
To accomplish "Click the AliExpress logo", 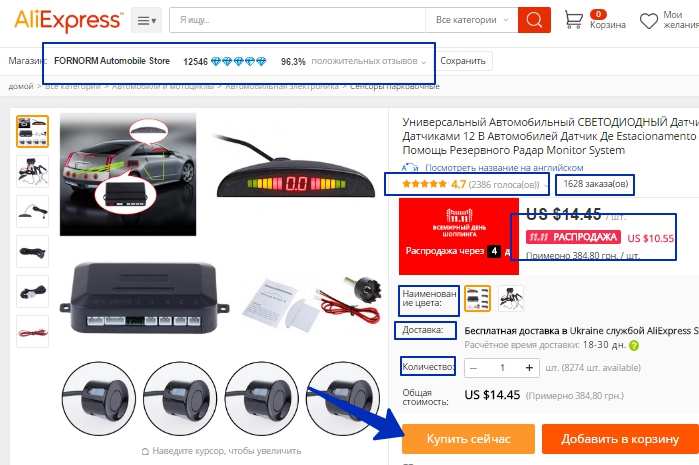I will 69,20.
